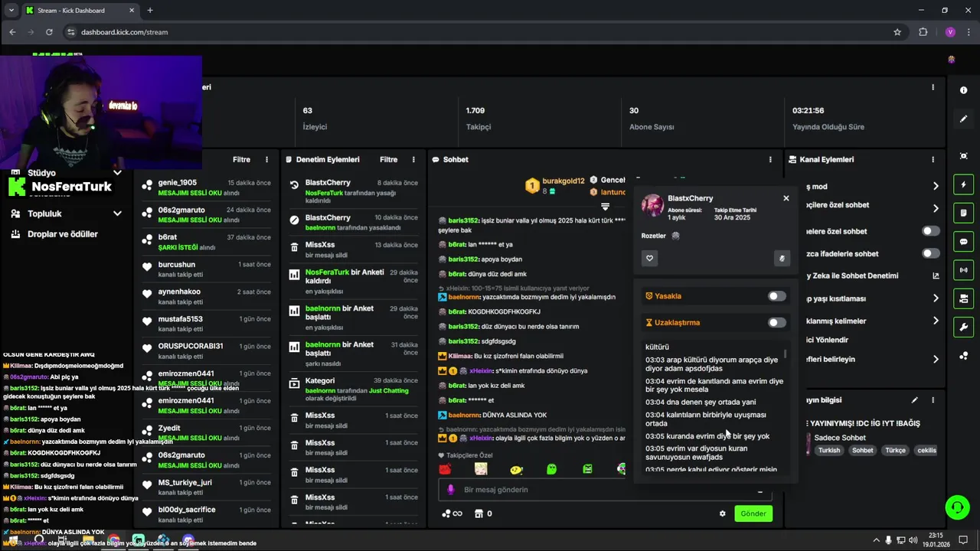This screenshot has height=551, width=980.
Task: Toggle the 'elere özel sohbet' switch
Action: click(930, 231)
